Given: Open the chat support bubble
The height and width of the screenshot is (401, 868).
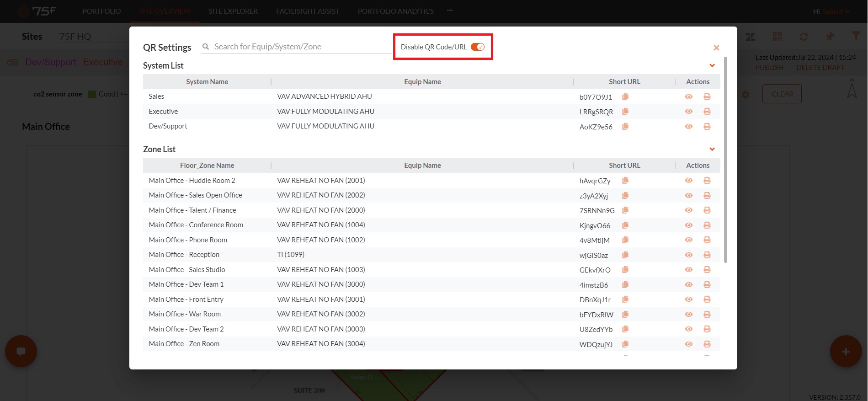Looking at the screenshot, I should [x=21, y=351].
